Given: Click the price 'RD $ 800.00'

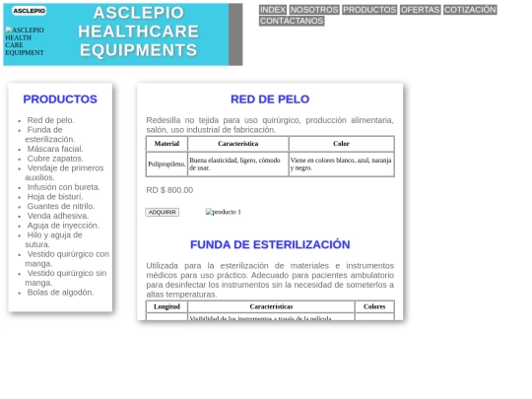Looking at the screenshot, I should click(x=169, y=190).
